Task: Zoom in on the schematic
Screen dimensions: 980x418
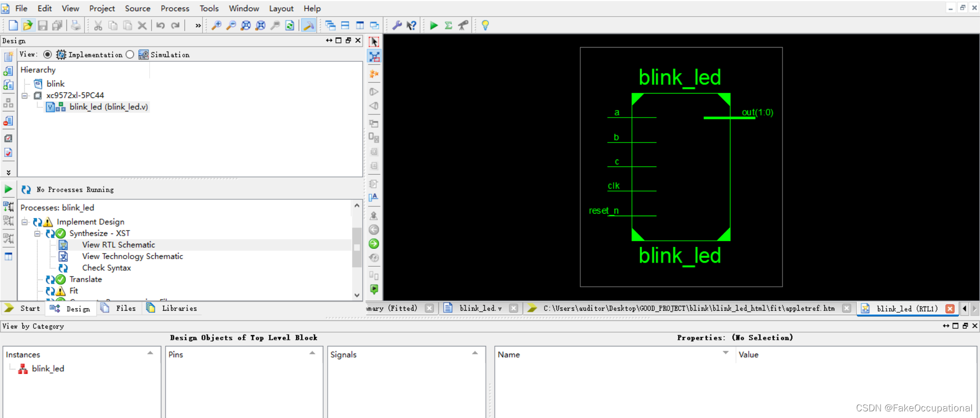Action: pos(216,26)
